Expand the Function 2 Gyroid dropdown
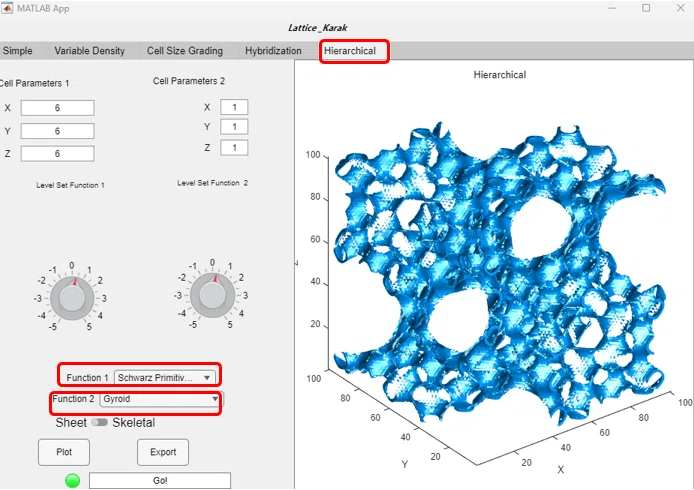This screenshot has height=490, width=694. click(x=161, y=399)
